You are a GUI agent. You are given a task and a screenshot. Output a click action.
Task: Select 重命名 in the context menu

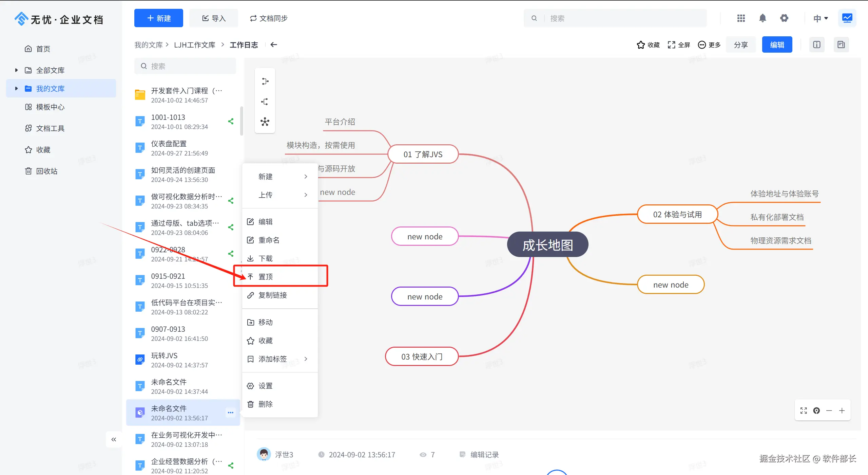click(269, 240)
